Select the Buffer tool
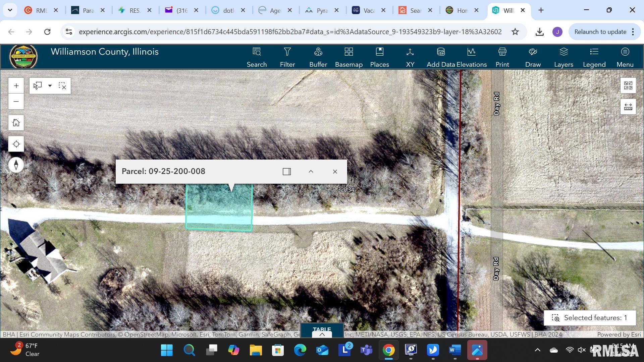644x362 pixels. click(x=318, y=56)
